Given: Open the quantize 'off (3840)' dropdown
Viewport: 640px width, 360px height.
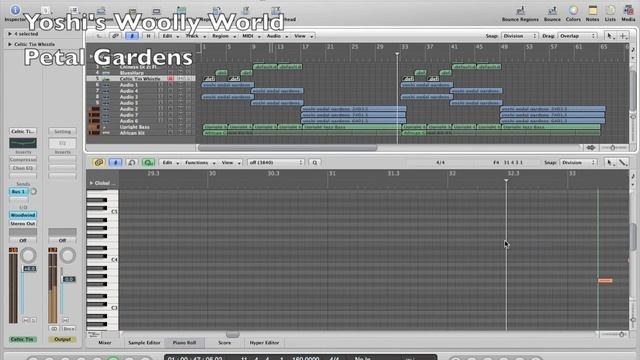Looking at the screenshot, I should [276, 162].
